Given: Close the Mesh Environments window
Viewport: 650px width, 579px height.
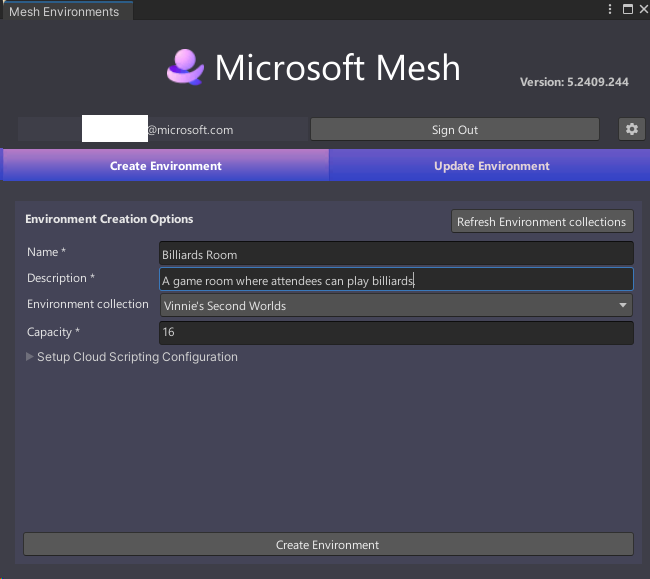Looking at the screenshot, I should click(644, 9).
